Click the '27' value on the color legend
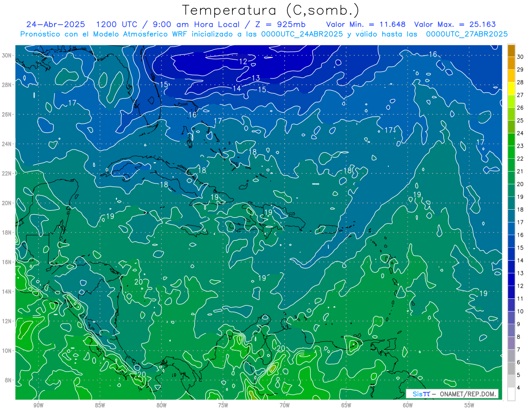The height and width of the screenshot is (411, 532). [520, 95]
